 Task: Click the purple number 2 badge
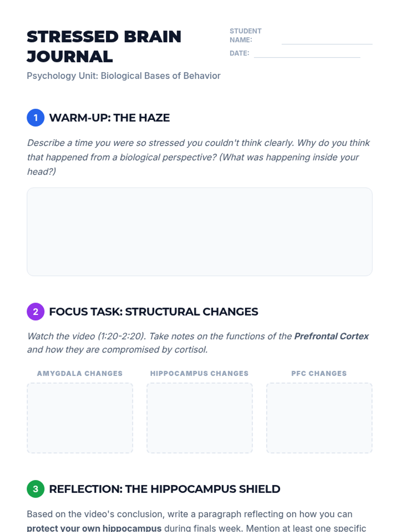click(36, 312)
